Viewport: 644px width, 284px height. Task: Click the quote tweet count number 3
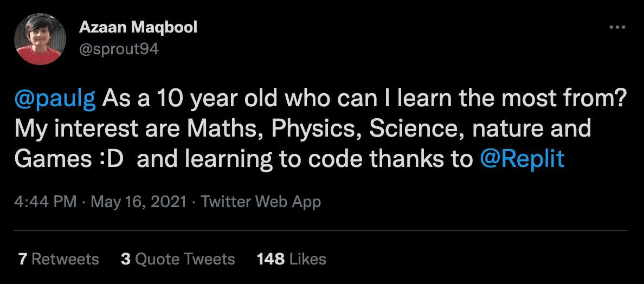tap(126, 259)
